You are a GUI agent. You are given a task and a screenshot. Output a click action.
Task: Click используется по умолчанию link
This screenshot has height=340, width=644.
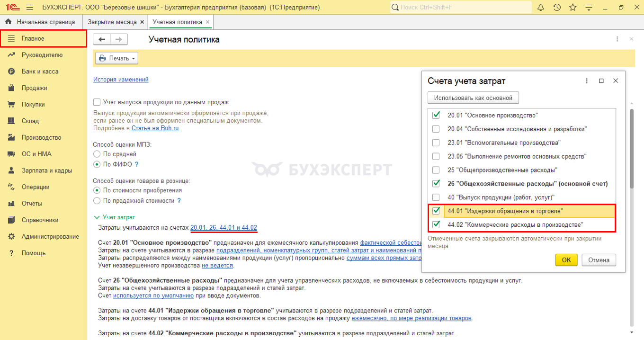(153, 295)
